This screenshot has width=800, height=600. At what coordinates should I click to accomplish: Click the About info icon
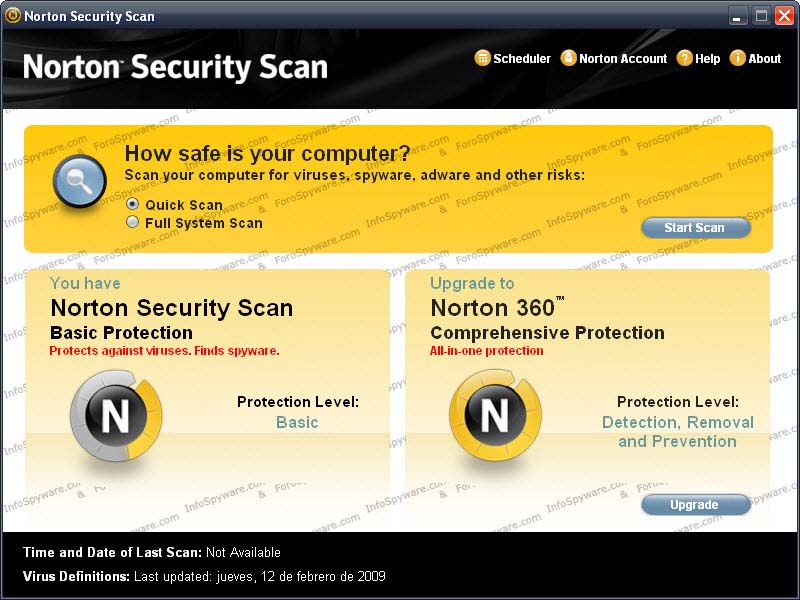point(737,58)
